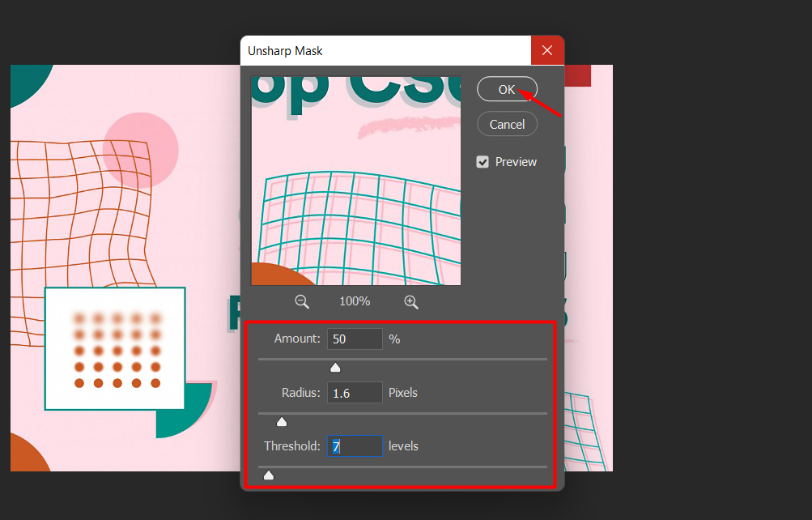This screenshot has width=812, height=520.
Task: Select the Threshold levels input box
Action: [x=355, y=446]
